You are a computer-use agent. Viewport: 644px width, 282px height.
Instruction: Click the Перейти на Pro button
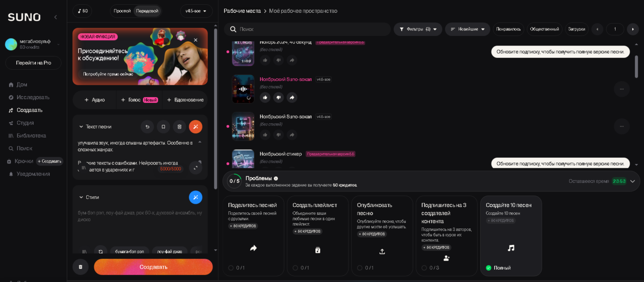pyautogui.click(x=33, y=63)
